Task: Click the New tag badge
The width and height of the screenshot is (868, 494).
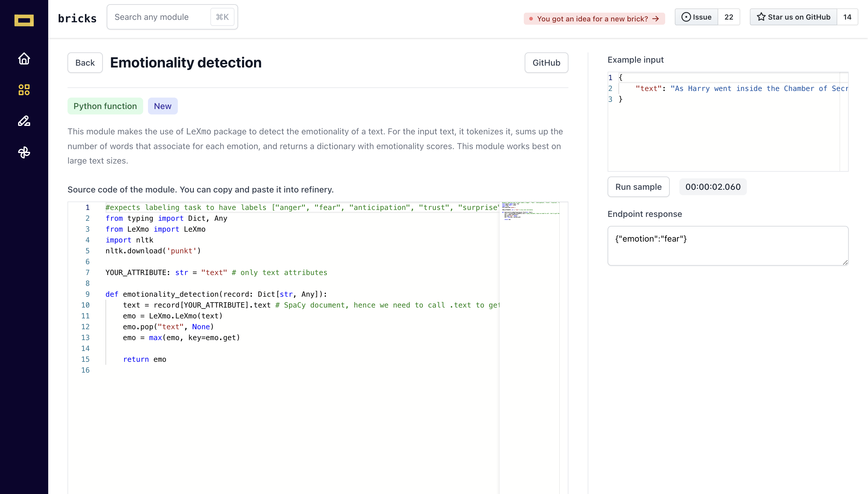Action: pos(162,106)
